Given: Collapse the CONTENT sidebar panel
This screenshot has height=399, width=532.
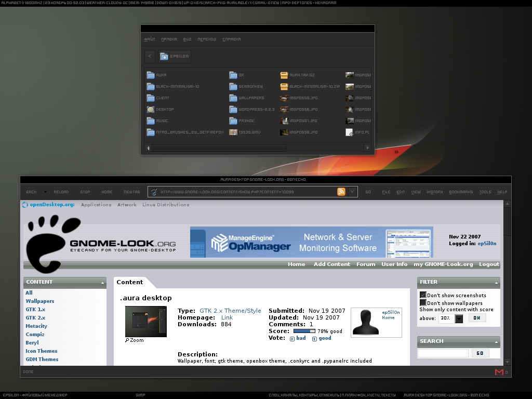Looking at the screenshot, I should 102,283.
